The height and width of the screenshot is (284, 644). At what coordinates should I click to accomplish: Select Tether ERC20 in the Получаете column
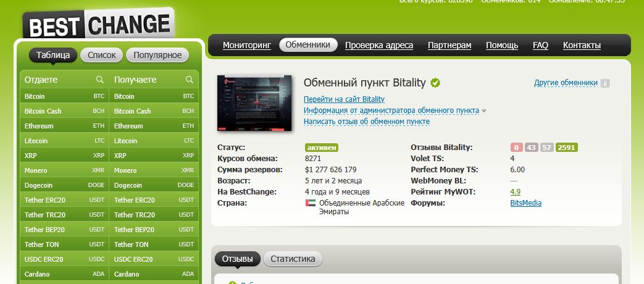154,200
